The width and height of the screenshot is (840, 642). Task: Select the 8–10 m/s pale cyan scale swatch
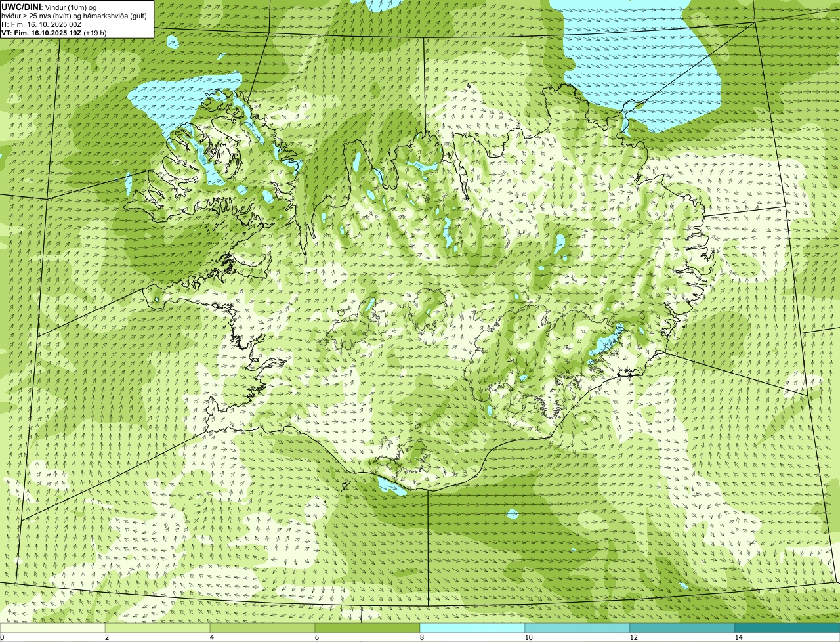click(472, 628)
